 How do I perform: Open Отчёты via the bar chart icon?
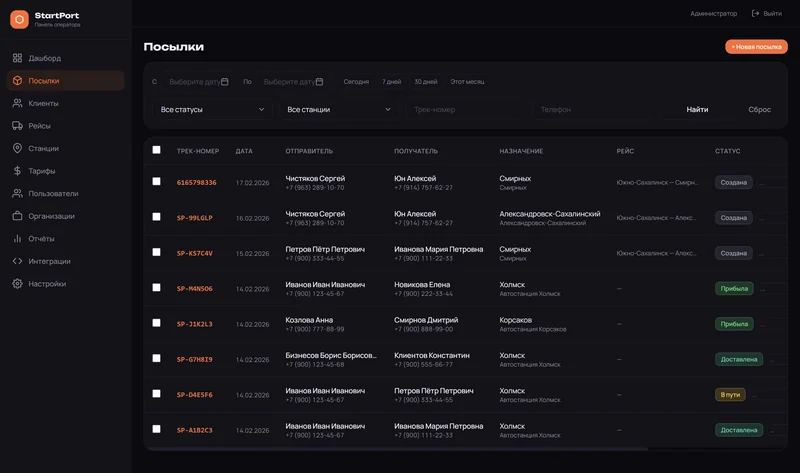pos(17,238)
